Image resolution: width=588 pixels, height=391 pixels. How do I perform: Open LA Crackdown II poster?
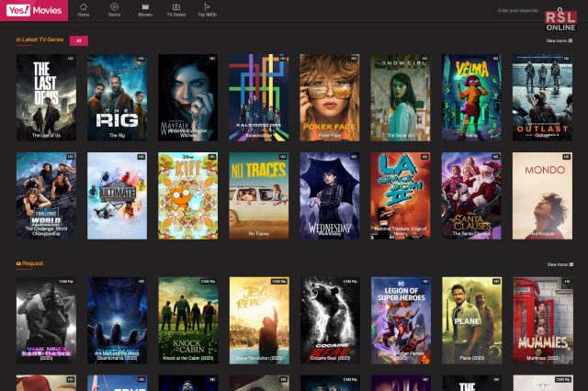[401, 195]
